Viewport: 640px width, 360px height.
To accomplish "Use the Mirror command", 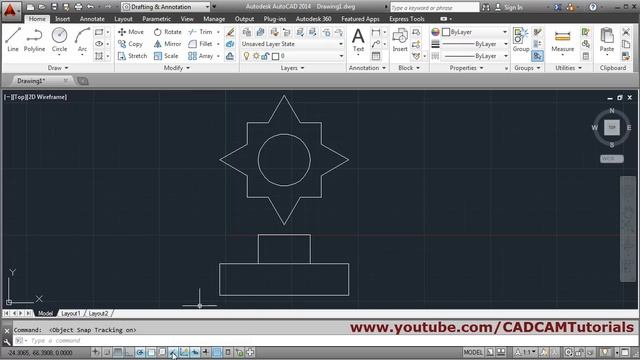I will 168,44.
